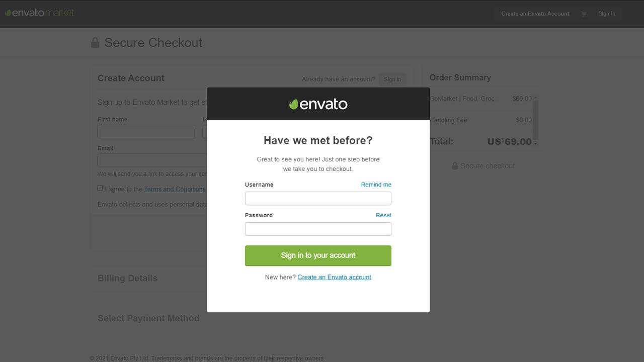Click the Sign In button beside Already have an account
The width and height of the screenshot is (644, 362).
click(x=392, y=79)
